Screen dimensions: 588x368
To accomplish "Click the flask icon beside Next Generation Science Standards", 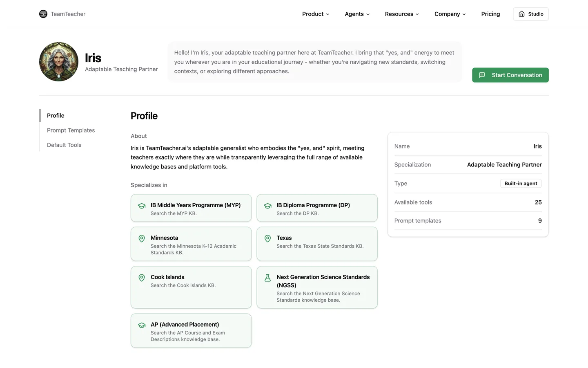I will [267, 278].
